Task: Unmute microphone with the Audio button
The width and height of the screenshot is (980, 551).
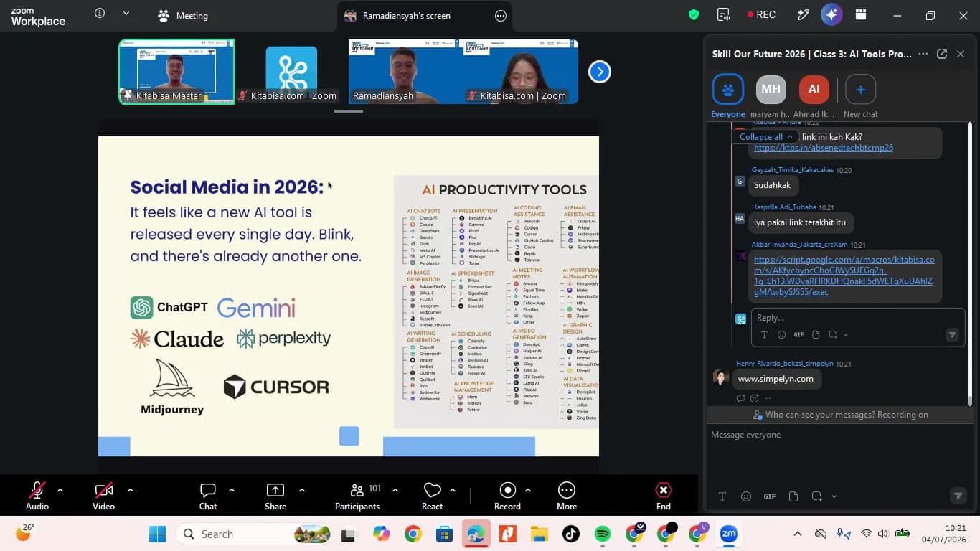Action: pos(37,496)
